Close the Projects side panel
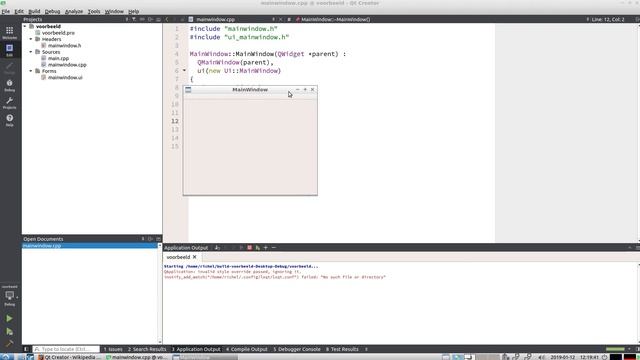The image size is (640, 360). click(x=158, y=19)
